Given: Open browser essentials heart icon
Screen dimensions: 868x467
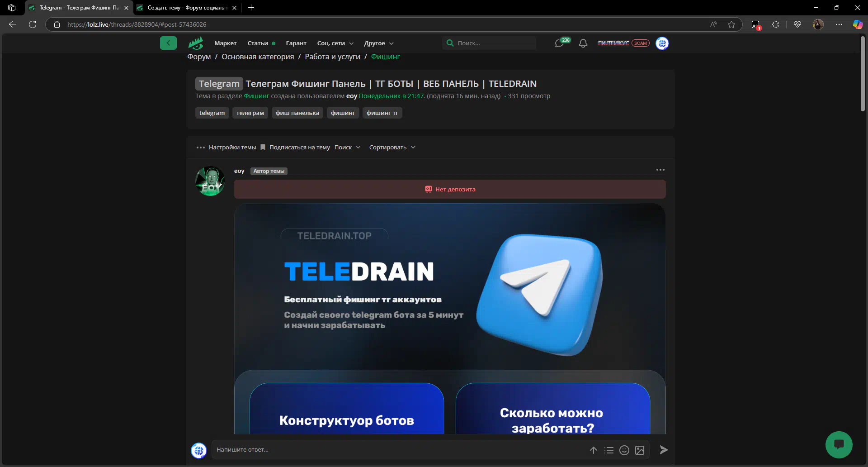Looking at the screenshot, I should (x=797, y=24).
